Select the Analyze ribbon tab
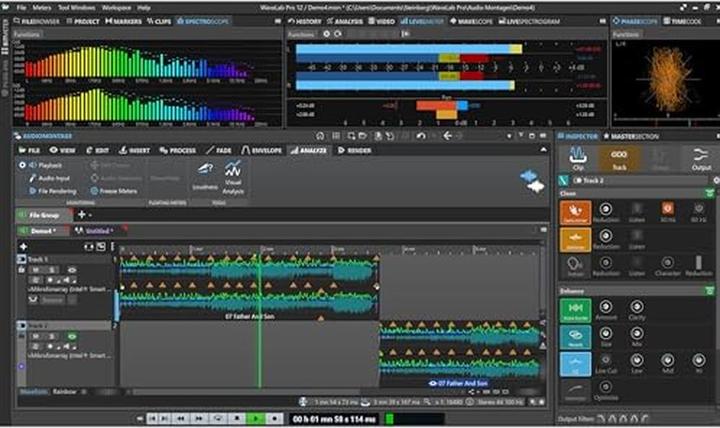 (309, 150)
